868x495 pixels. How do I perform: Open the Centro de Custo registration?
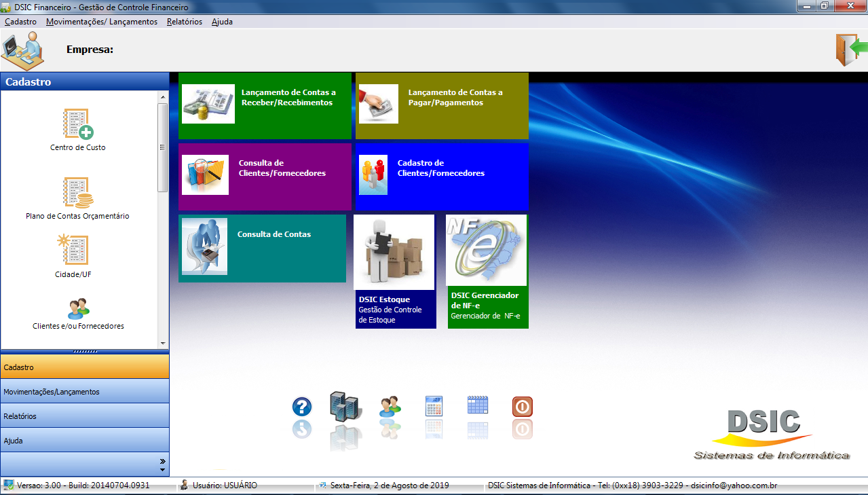(78, 130)
